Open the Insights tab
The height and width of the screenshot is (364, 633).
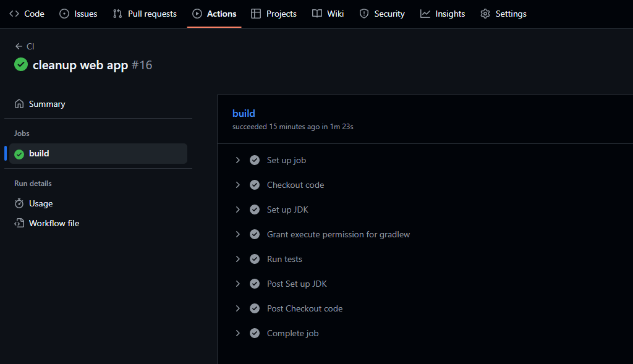click(443, 14)
